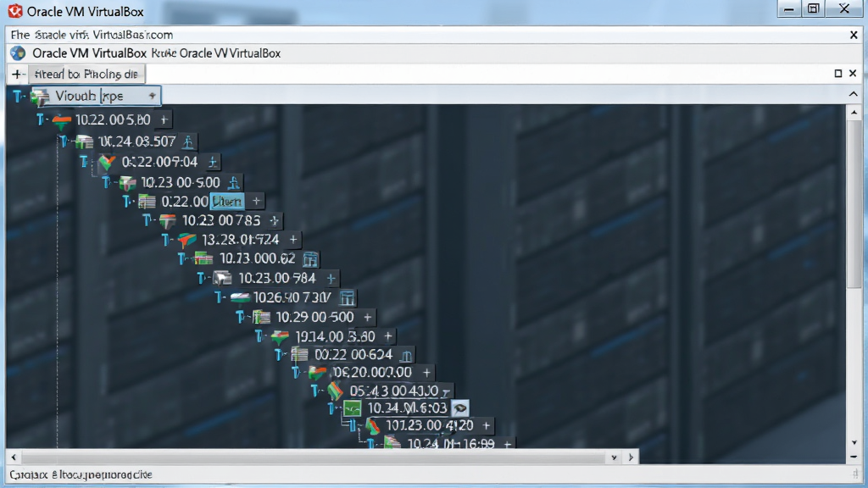Expand the plus on row 0620.002.00
Screen dimensions: 868x488
[426, 373]
